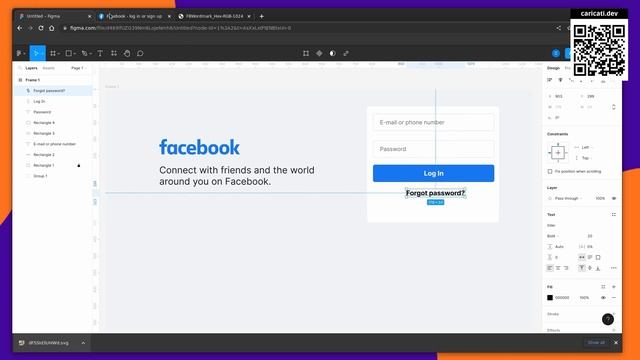Remove the fill with minus icon
The height and width of the screenshot is (360, 640).
point(614,298)
